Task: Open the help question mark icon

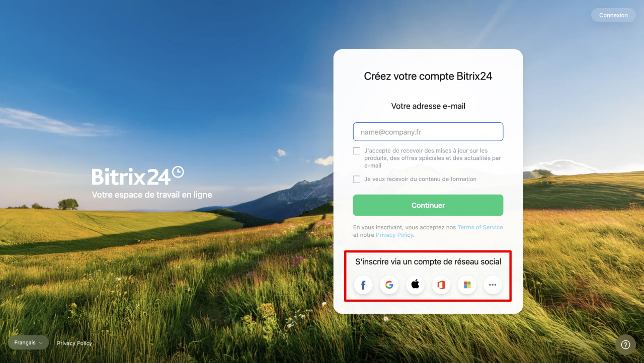Action: click(625, 345)
